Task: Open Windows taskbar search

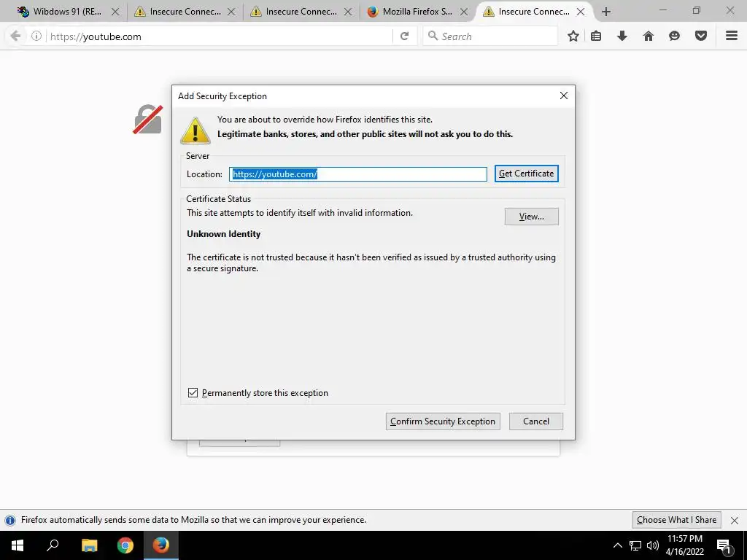Action: click(53, 545)
